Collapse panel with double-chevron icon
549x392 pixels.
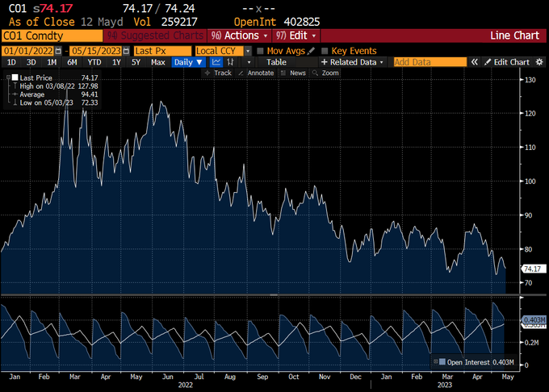pos(474,62)
